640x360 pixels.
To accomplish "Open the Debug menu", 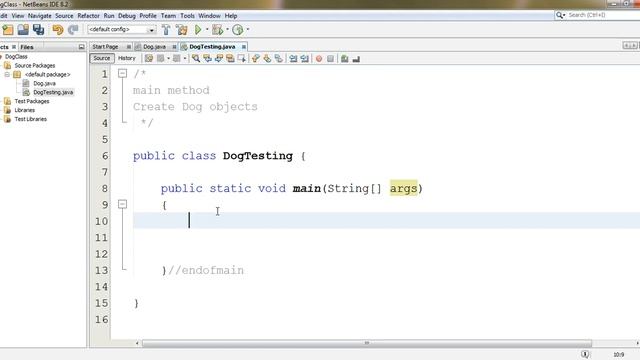I will coord(127,16).
